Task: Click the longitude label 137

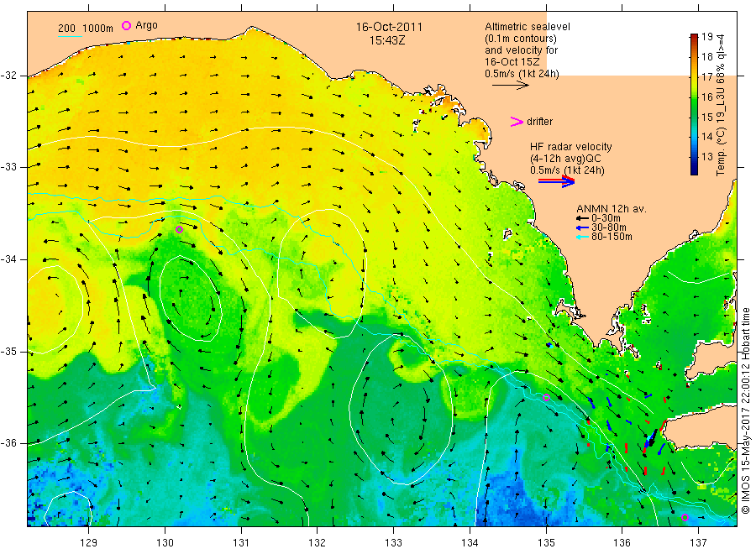Action: click(x=698, y=543)
